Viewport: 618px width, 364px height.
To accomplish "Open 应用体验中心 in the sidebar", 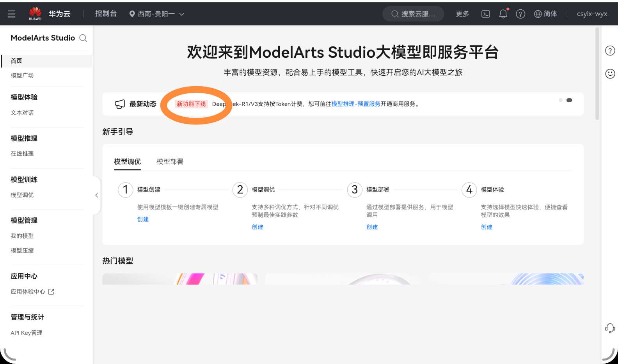I will (28, 291).
